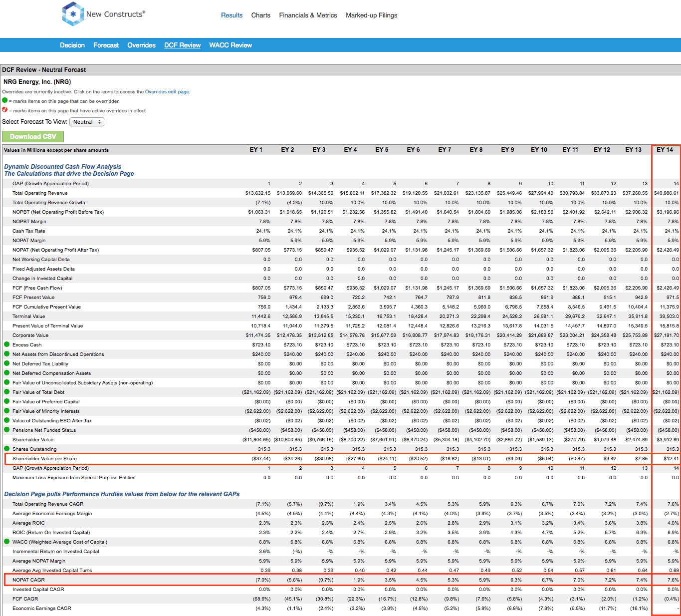Click Corporate Value row label

tap(30, 335)
